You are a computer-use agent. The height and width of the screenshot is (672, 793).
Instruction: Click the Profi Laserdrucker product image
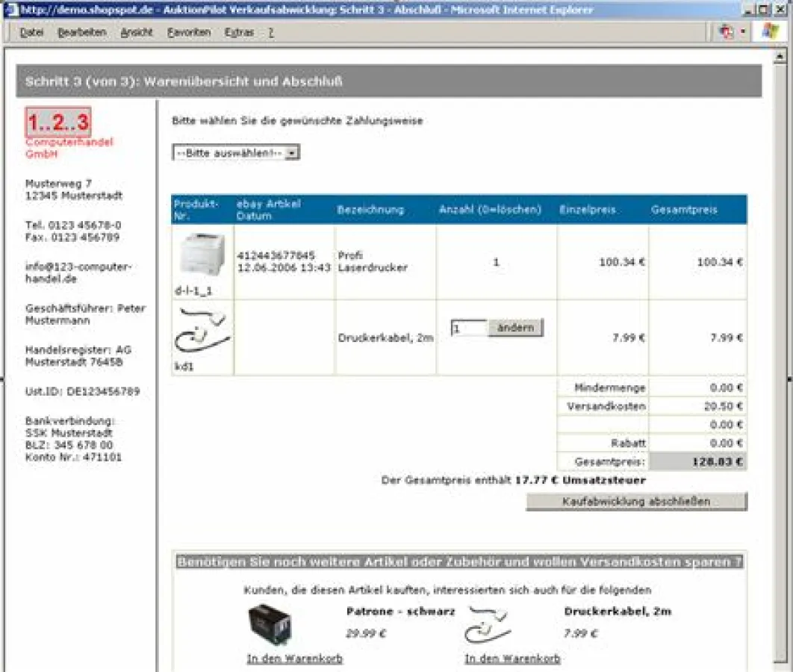point(203,254)
